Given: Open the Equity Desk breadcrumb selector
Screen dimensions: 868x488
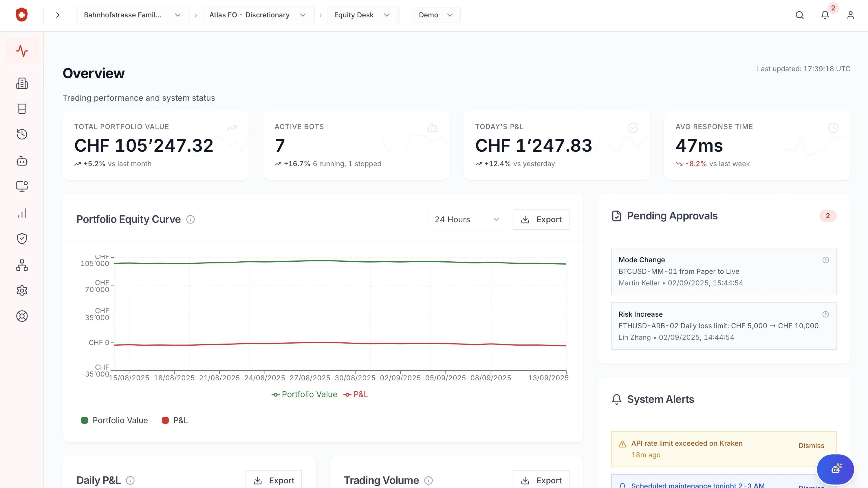Looking at the screenshot, I should coord(362,15).
